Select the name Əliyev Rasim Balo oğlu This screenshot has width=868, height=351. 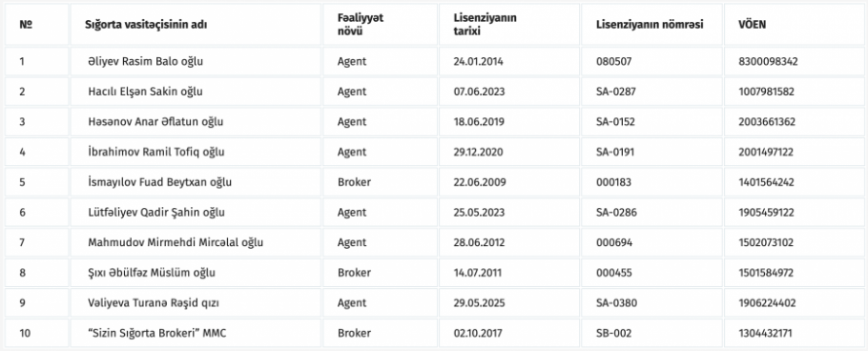[146, 61]
